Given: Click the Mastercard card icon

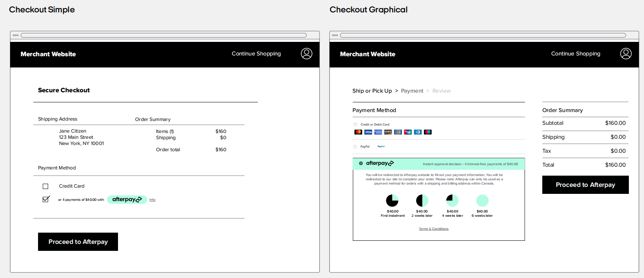Looking at the screenshot, I should pyautogui.click(x=358, y=132).
